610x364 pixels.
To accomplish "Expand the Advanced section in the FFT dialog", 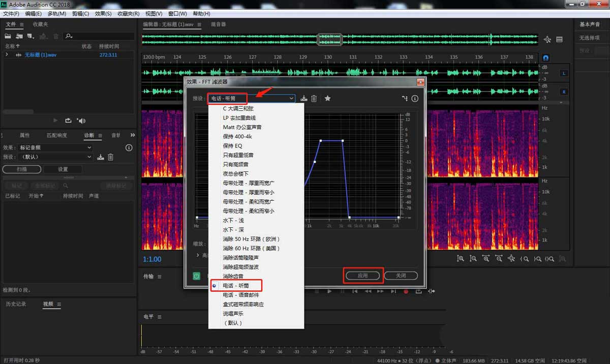I will pyautogui.click(x=198, y=255).
